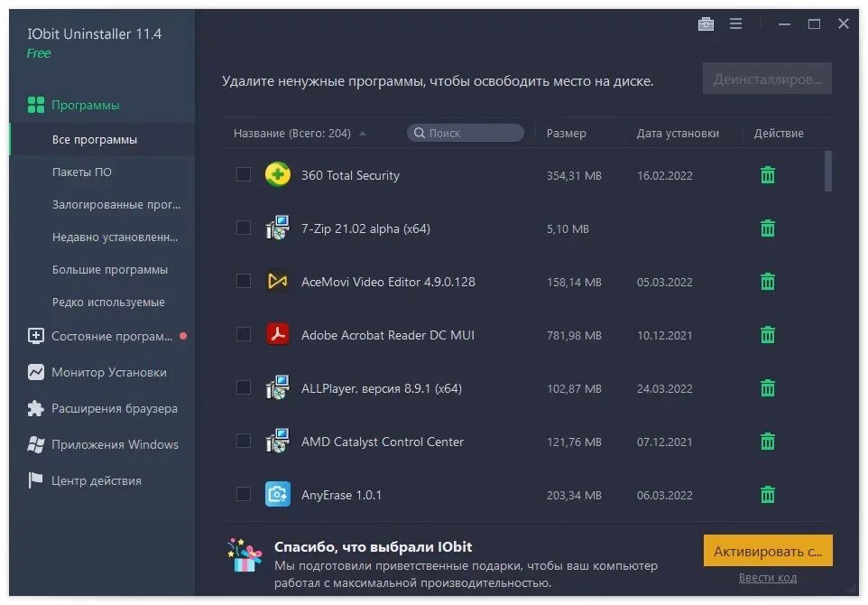Screen dimensions: 868x605
Task: Select the AMD Catalyst Control Center name
Action: (382, 442)
